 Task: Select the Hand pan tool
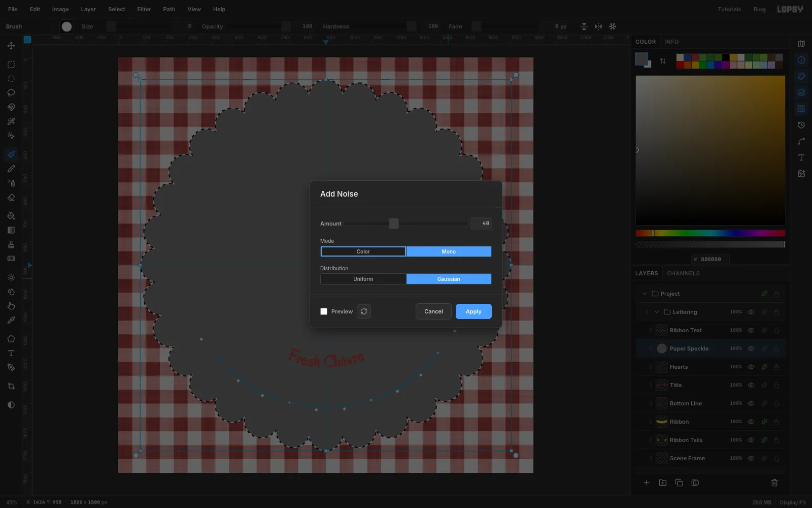(x=11, y=306)
